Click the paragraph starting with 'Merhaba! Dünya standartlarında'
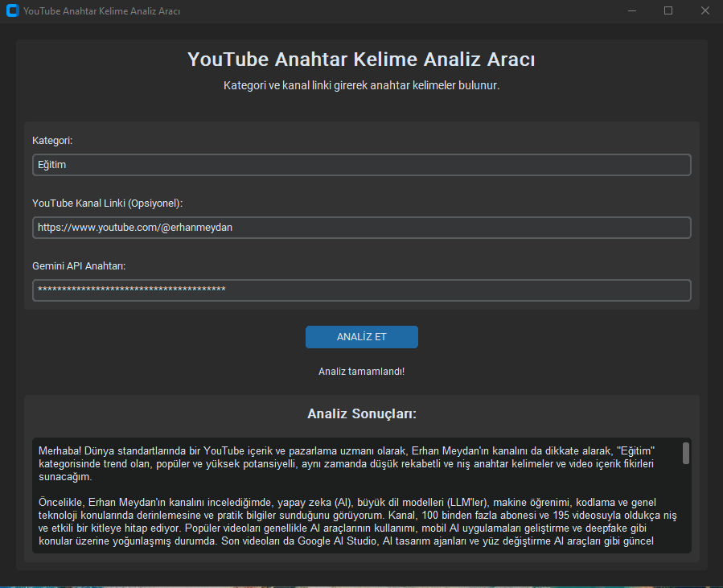Viewport: 723px width, 588px height. coord(347,464)
